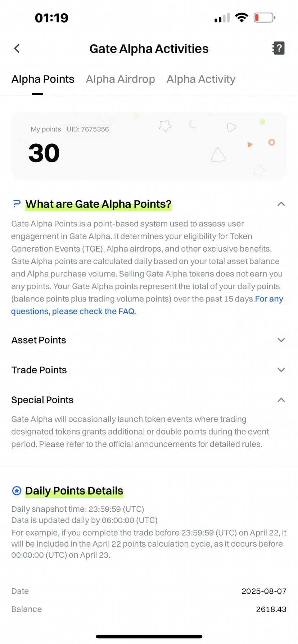
Task: Switch to the Alpha Activity tab
Action: [201, 79]
